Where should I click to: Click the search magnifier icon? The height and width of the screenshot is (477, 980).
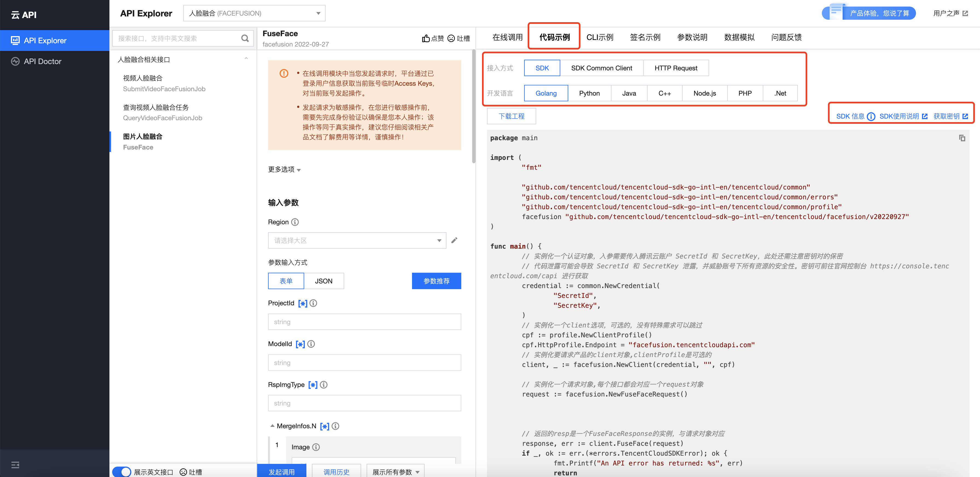click(x=245, y=38)
